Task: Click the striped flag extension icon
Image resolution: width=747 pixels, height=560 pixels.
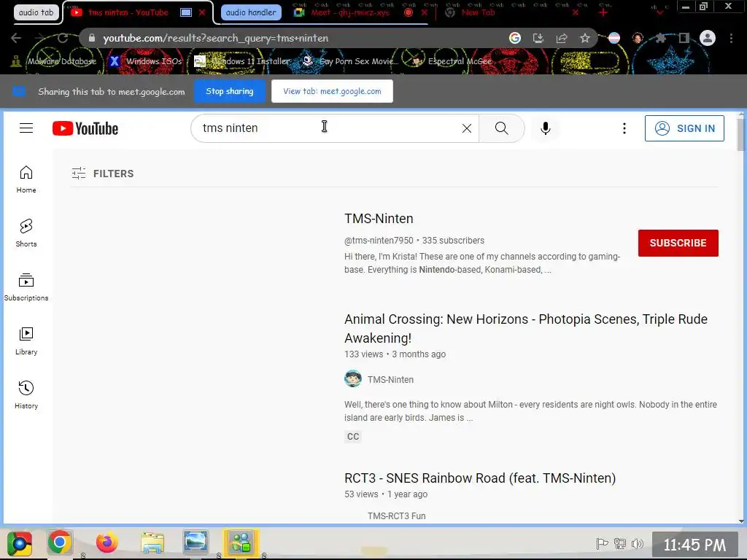Action: [x=614, y=38]
